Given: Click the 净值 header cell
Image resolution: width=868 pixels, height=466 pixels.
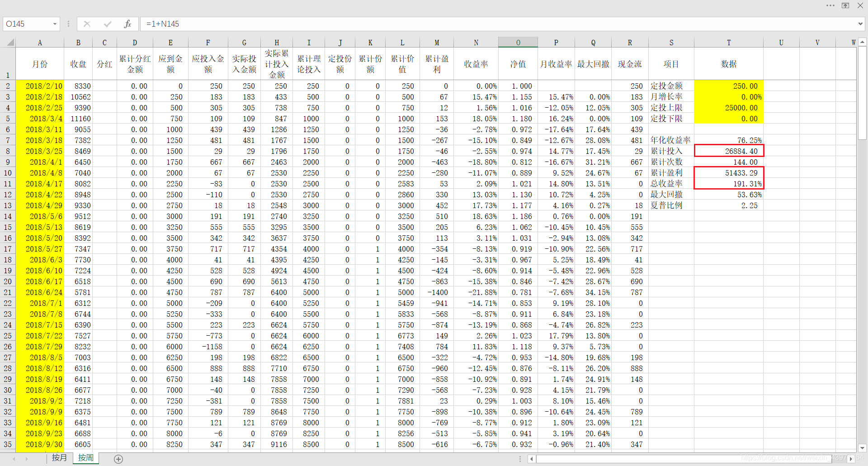Looking at the screenshot, I should [x=518, y=64].
